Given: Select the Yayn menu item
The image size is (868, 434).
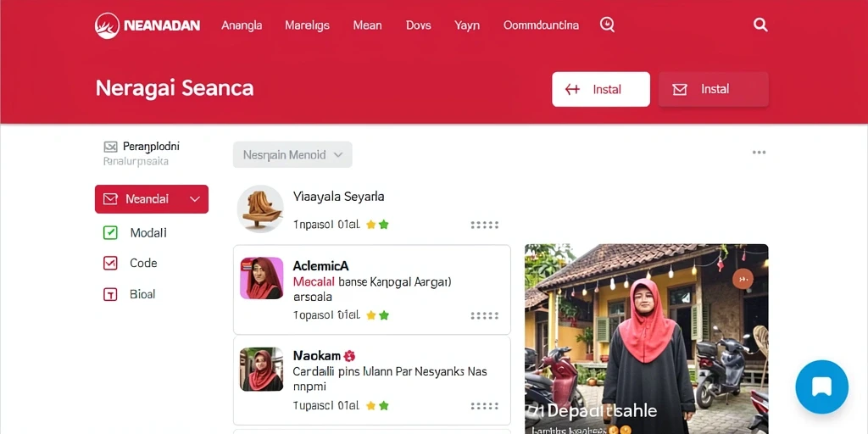Looking at the screenshot, I should click(467, 25).
